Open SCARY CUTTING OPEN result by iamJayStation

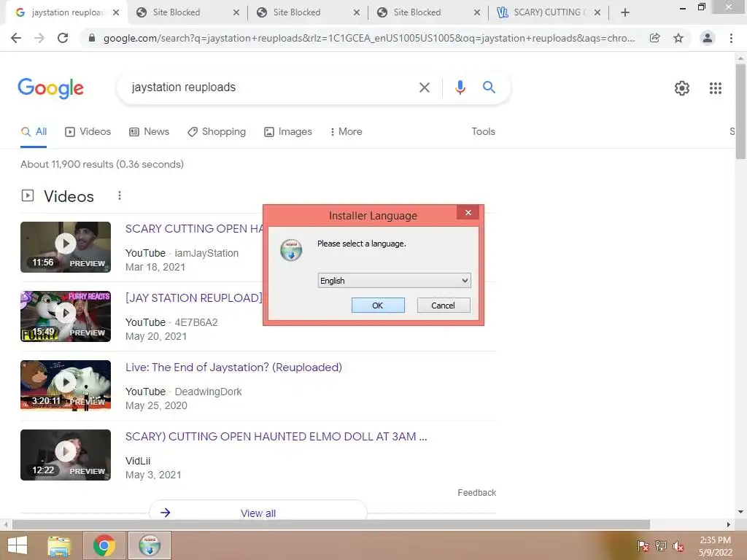point(193,228)
